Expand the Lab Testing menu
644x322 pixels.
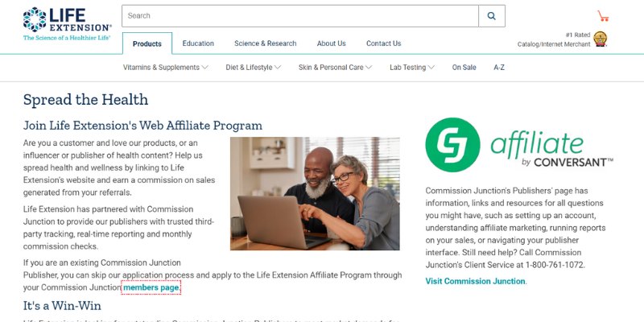point(412,68)
